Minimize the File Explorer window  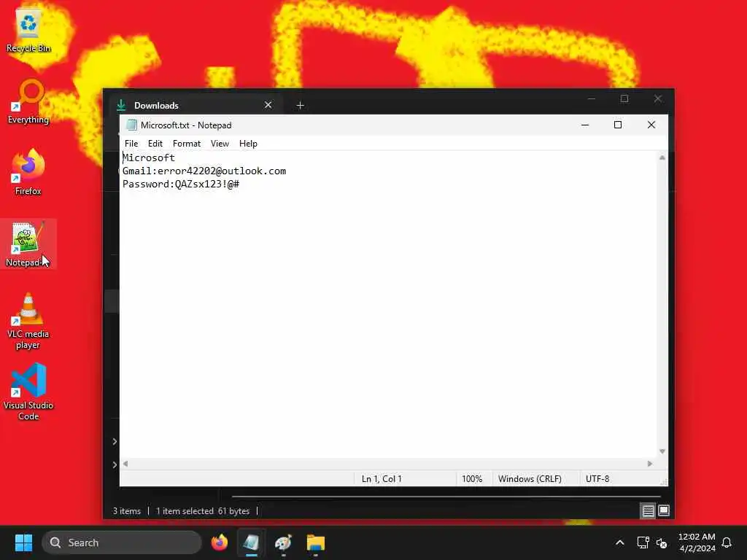(x=592, y=98)
